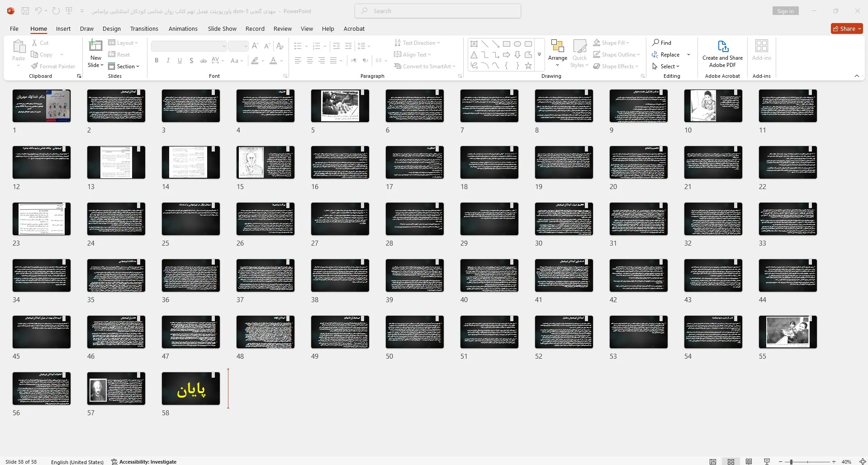The image size is (868, 465).
Task: Click Accessibility: Investigate in status bar
Action: click(144, 462)
